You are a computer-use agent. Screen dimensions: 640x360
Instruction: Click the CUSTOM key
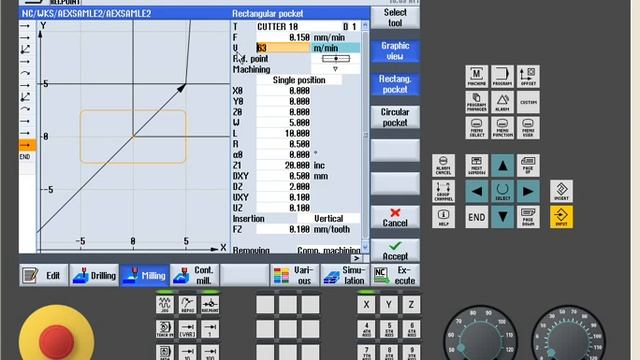pyautogui.click(x=528, y=102)
